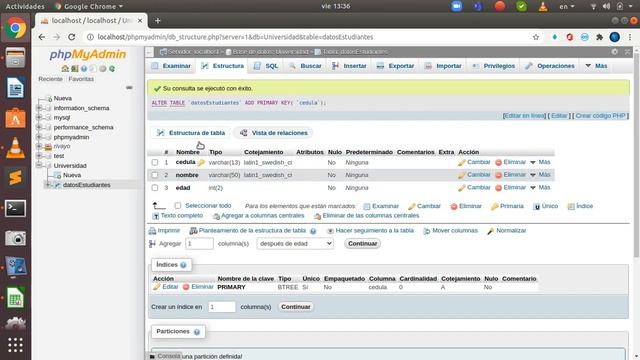
Task: Click Continuar for Crear un índice
Action: [296, 307]
